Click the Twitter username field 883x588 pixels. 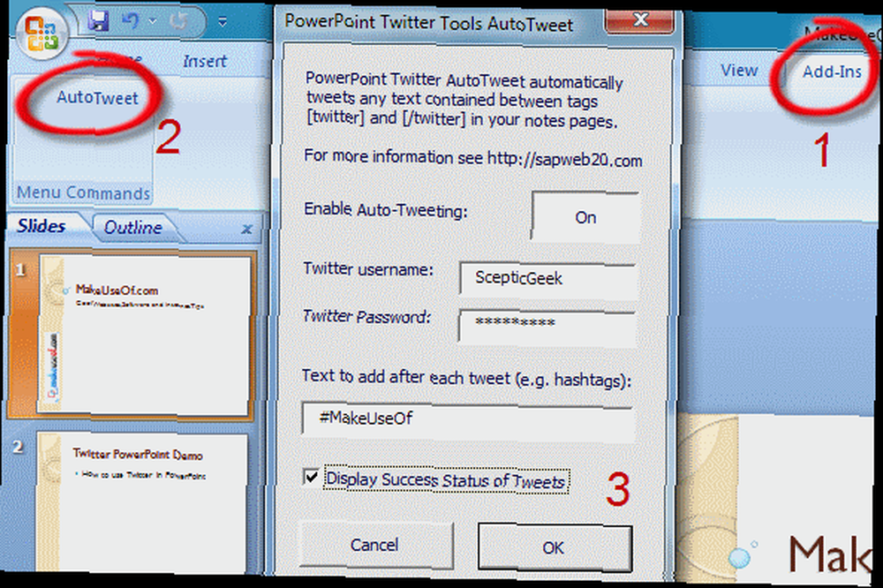tap(547, 279)
